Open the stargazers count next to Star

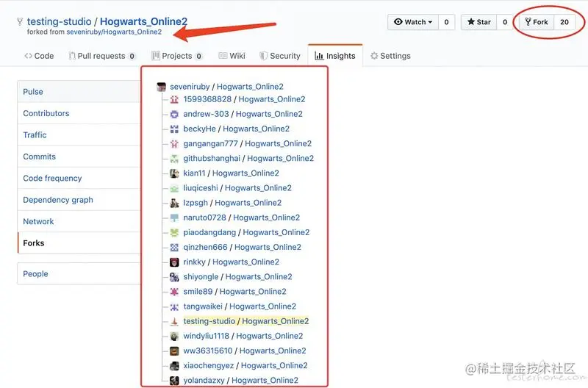point(505,22)
